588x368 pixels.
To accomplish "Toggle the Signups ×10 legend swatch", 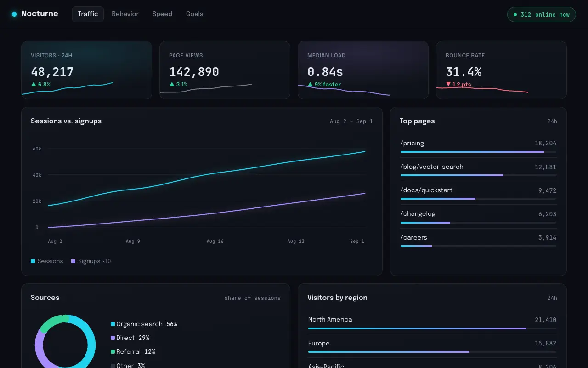I will [73, 261].
